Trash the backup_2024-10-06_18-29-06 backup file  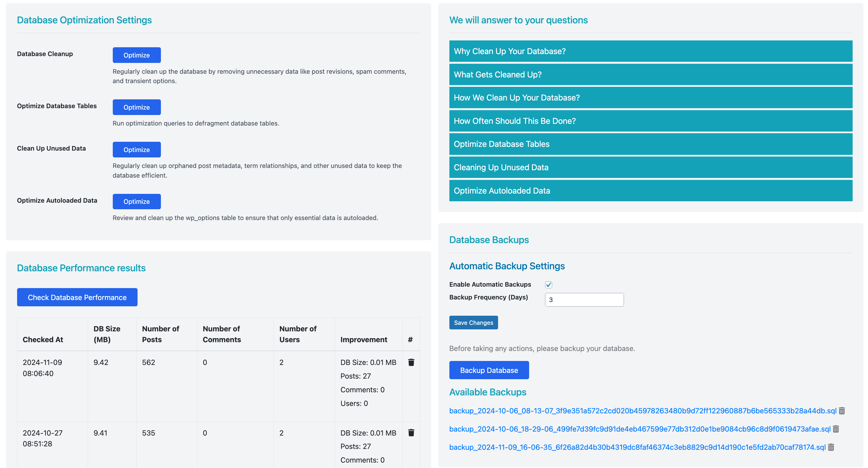click(x=836, y=429)
